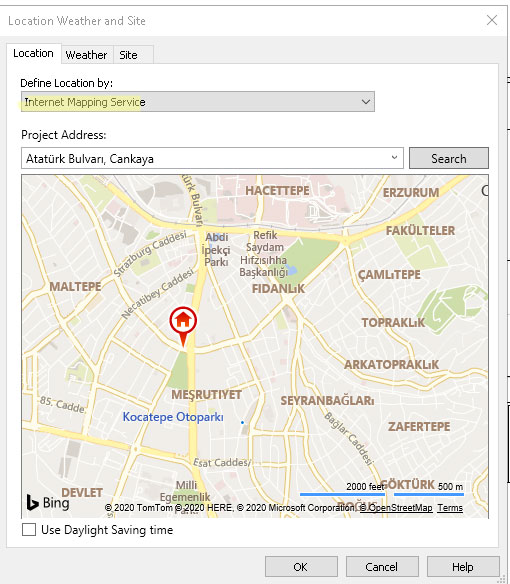Enable Use Daylight Saving time checkbox
510x584 pixels.
point(29,530)
